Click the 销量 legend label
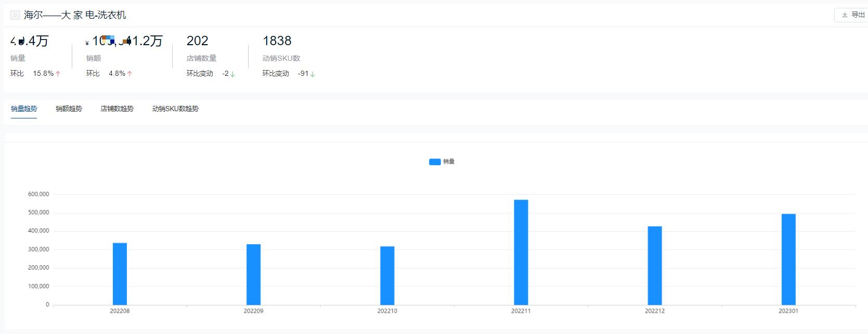This screenshot has height=334, width=868. (449, 162)
